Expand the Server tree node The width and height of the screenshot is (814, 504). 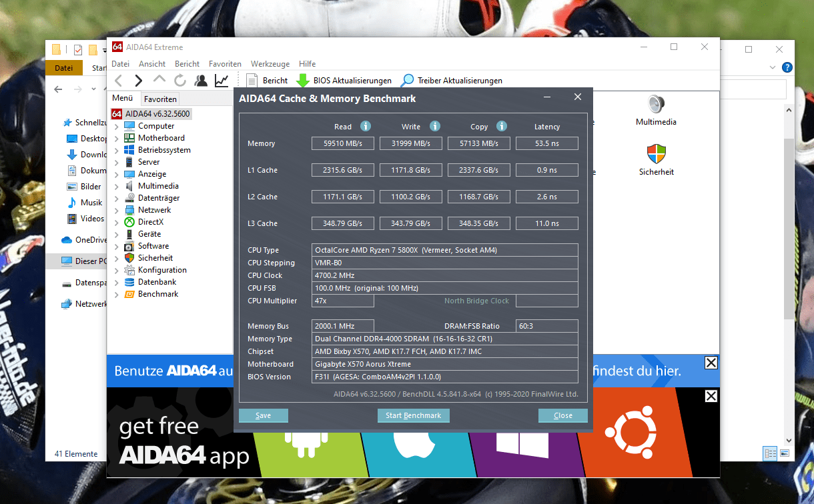pyautogui.click(x=117, y=162)
